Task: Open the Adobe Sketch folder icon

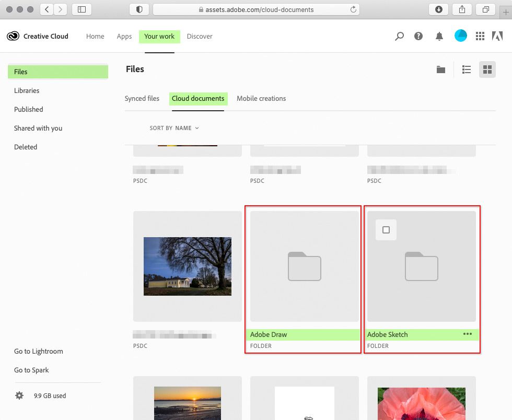Action: pos(421,266)
